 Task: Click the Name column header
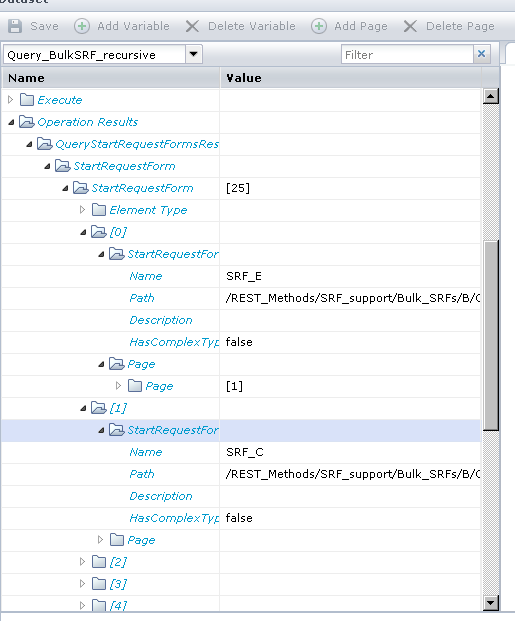click(x=111, y=78)
